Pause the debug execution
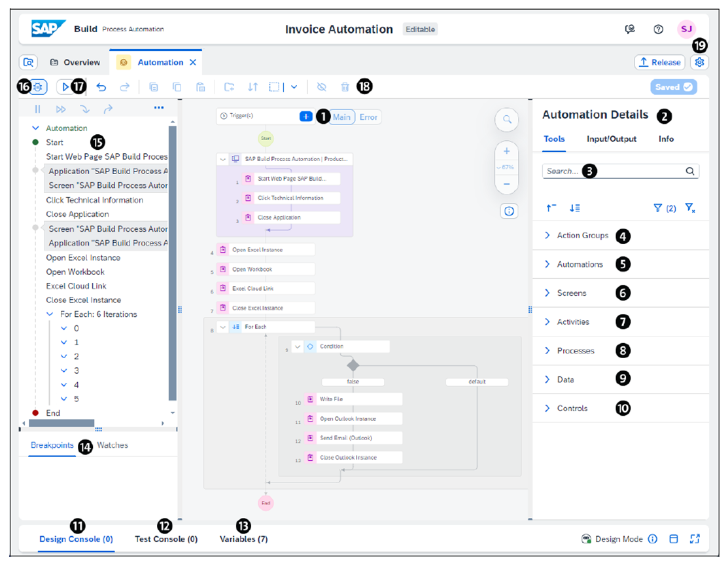The height and width of the screenshot is (563, 728). pos(37,109)
